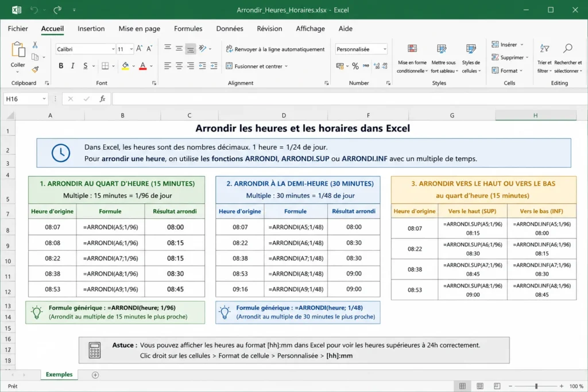This screenshot has height=392, width=588.
Task: Toggle align text left
Action: pos(168,66)
